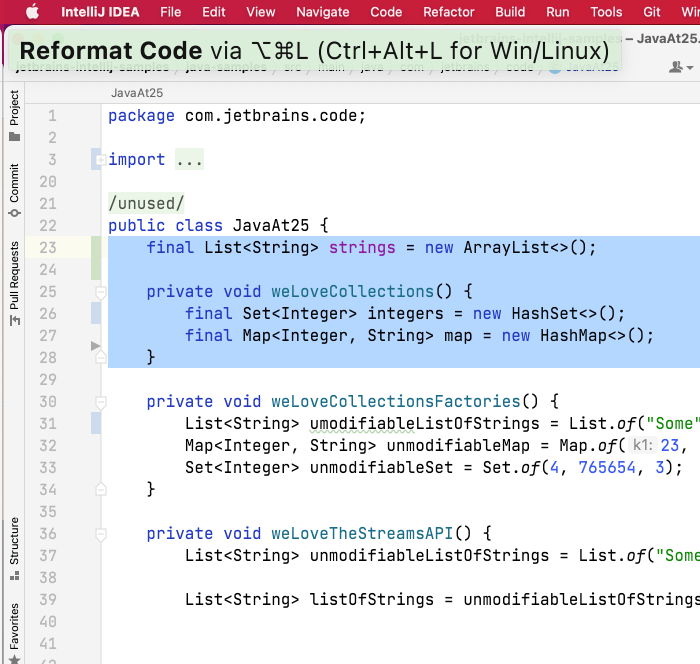Click the import keyword on line 3
700x664 pixels.
coord(137,159)
